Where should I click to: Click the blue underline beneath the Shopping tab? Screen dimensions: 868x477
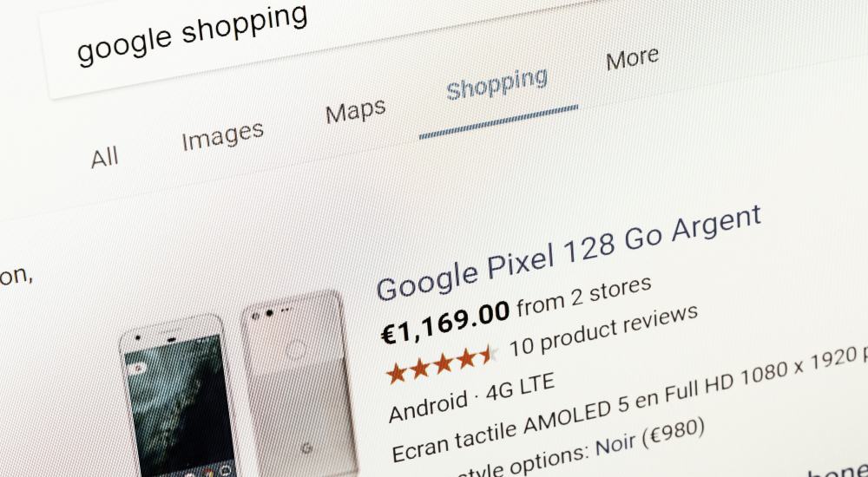tap(498, 121)
